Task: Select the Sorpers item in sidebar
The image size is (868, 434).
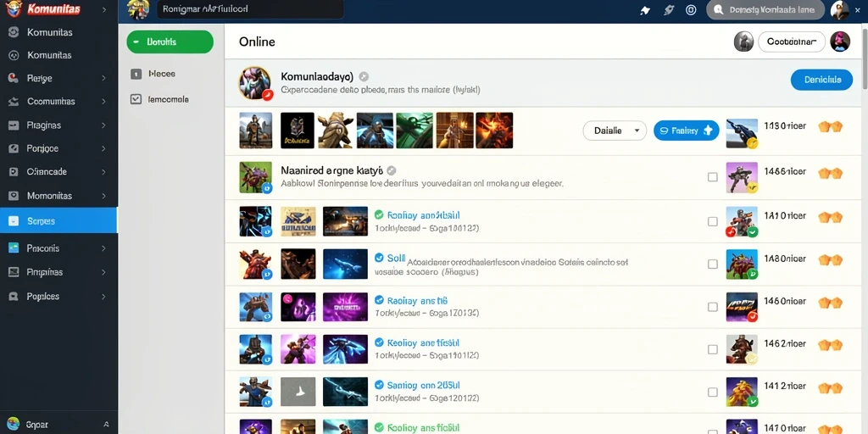Action: point(58,221)
